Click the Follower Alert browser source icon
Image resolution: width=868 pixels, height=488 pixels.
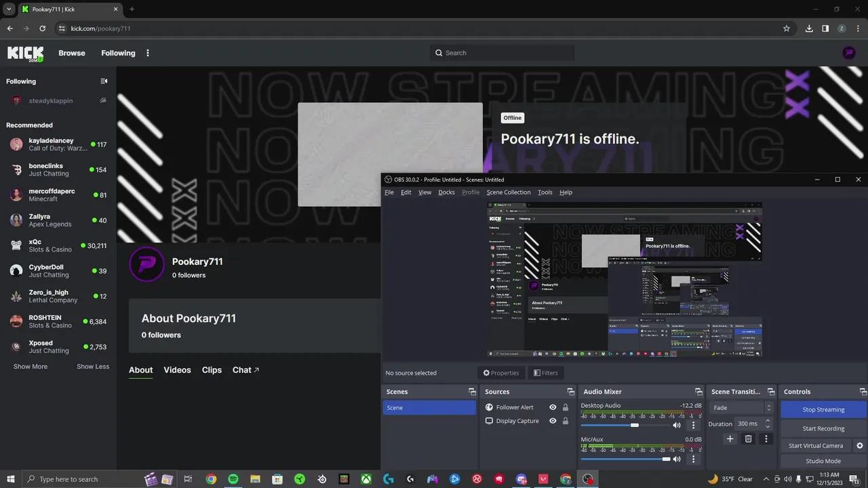coord(490,407)
